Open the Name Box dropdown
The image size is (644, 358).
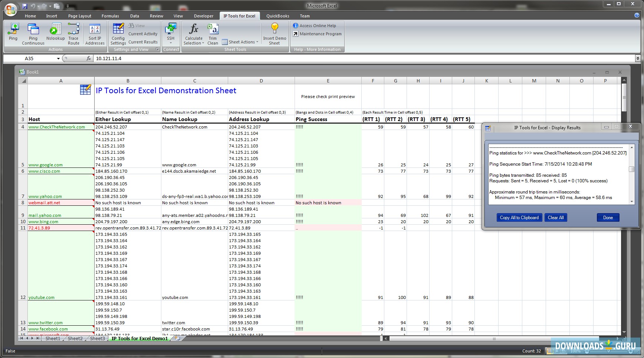pyautogui.click(x=58, y=58)
